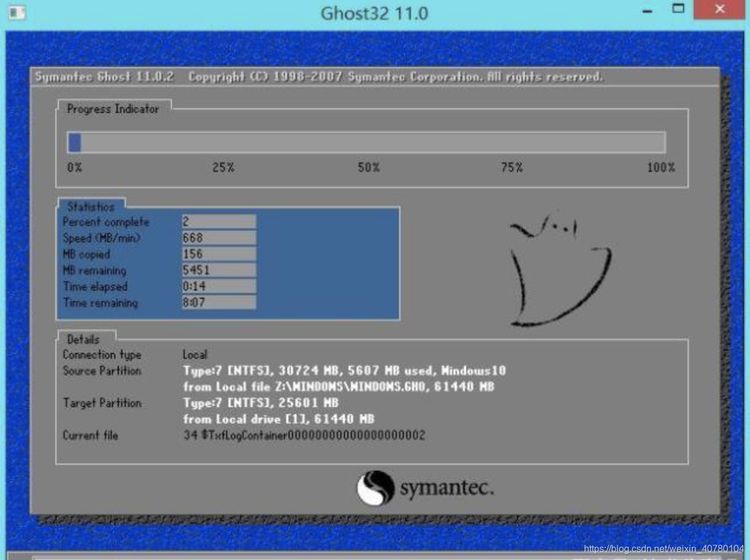
Task: Click the Local drive [1] line
Action: [x=279, y=419]
